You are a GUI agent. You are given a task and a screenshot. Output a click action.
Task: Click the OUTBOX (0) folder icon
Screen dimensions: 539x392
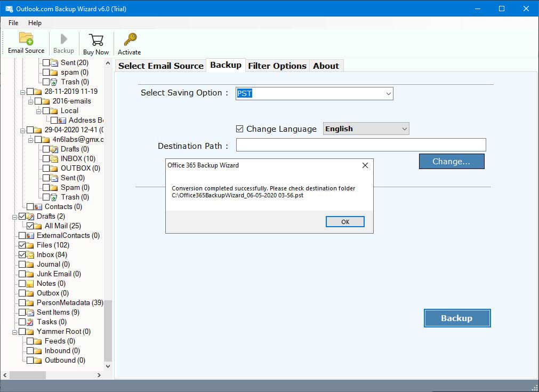pos(54,168)
